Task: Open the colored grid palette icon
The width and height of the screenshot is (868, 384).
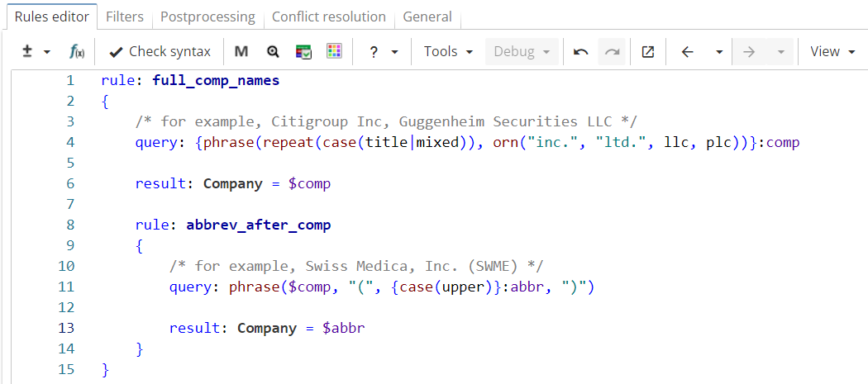Action: (334, 51)
